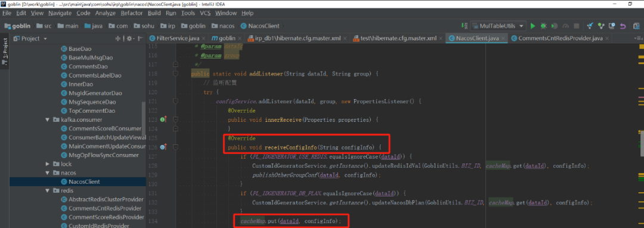Viewport: 644px width, 228px height.
Task: Start debugging with the bug icon
Action: [x=544, y=26]
